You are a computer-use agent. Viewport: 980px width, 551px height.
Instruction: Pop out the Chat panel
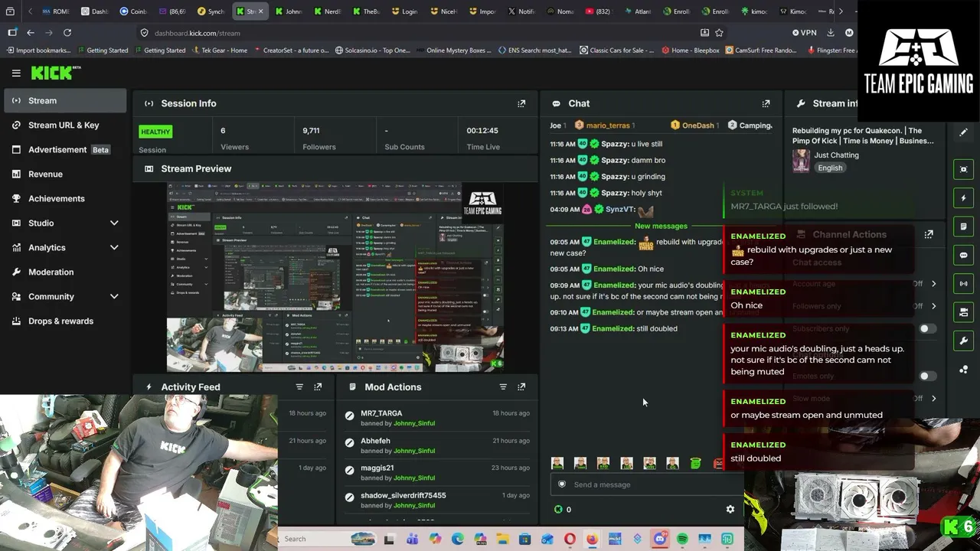[766, 103]
